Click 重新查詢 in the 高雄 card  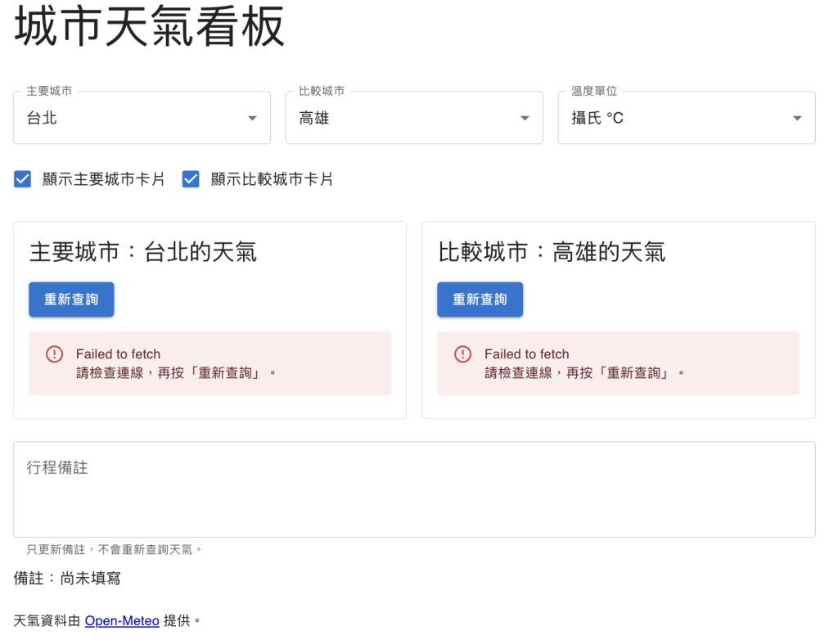[480, 299]
